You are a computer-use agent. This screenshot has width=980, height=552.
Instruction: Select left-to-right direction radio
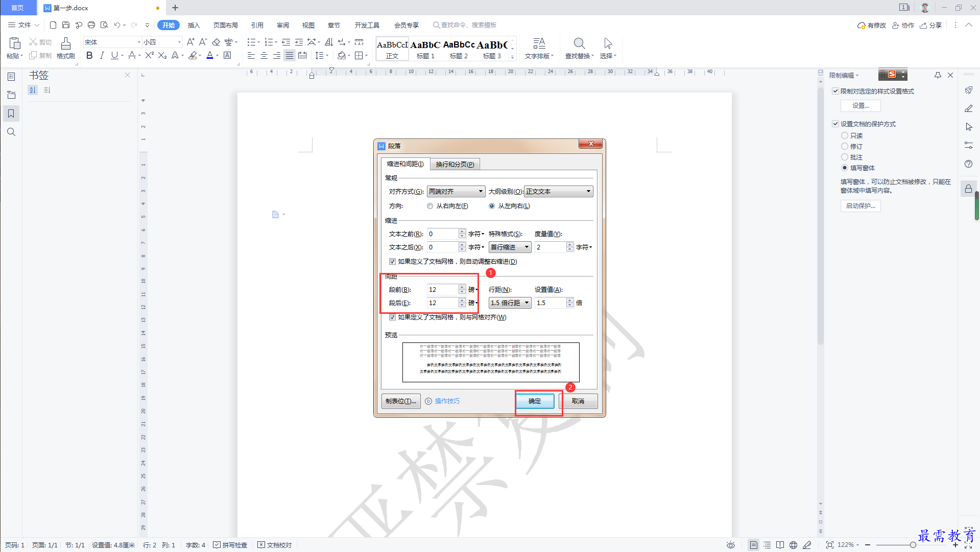[x=492, y=206]
